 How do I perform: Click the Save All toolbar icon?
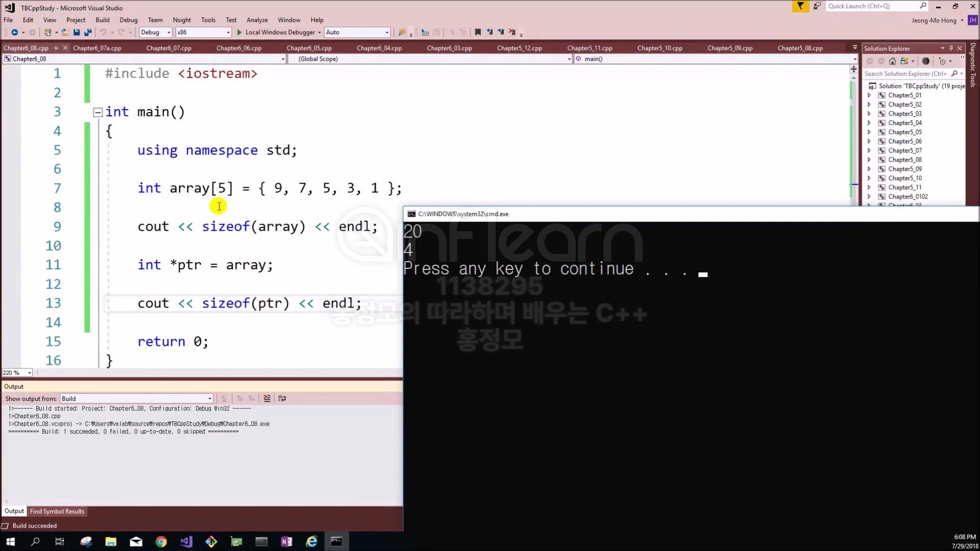(88, 32)
